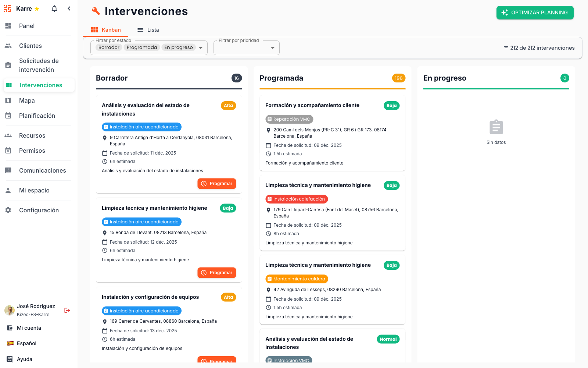Open Comunicaciones in the sidebar

tap(42, 170)
